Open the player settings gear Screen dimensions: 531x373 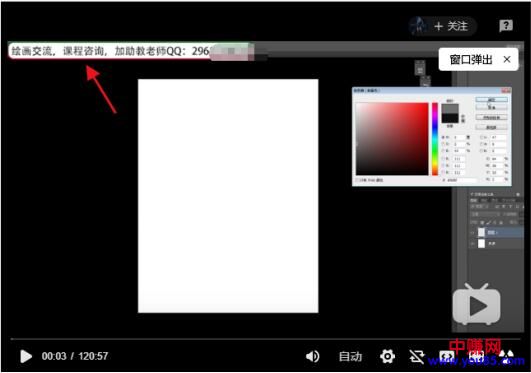point(387,356)
